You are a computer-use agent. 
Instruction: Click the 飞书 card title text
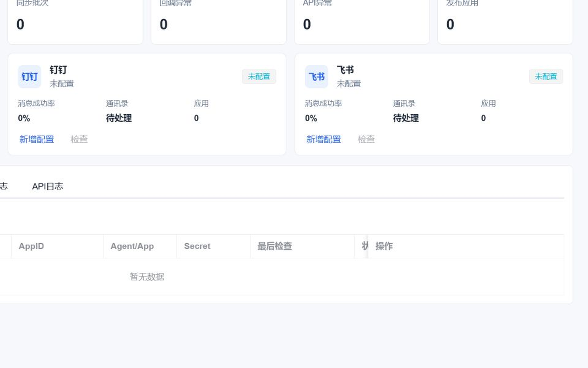[345, 70]
